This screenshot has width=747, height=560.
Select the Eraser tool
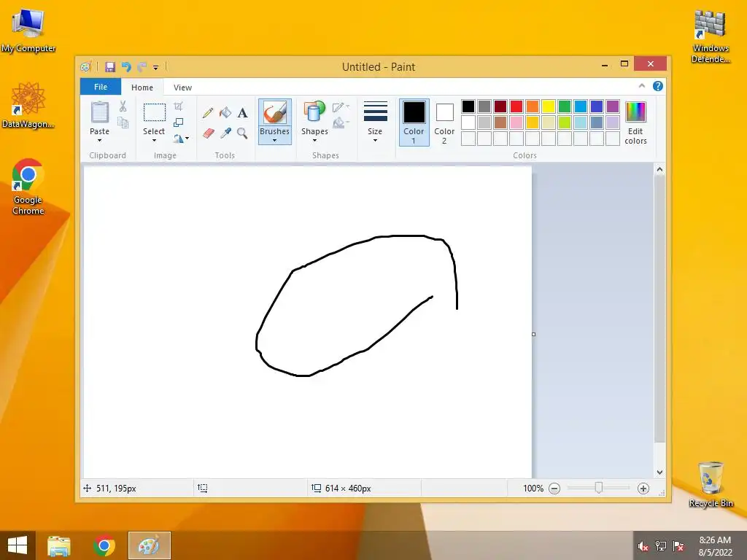click(208, 133)
